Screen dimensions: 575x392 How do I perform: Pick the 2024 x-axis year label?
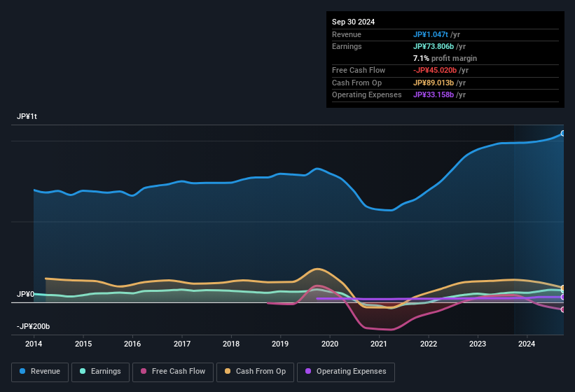[527, 344]
